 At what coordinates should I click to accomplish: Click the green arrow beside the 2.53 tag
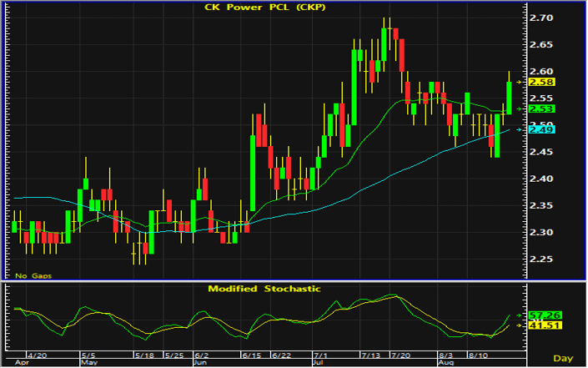[520, 108]
